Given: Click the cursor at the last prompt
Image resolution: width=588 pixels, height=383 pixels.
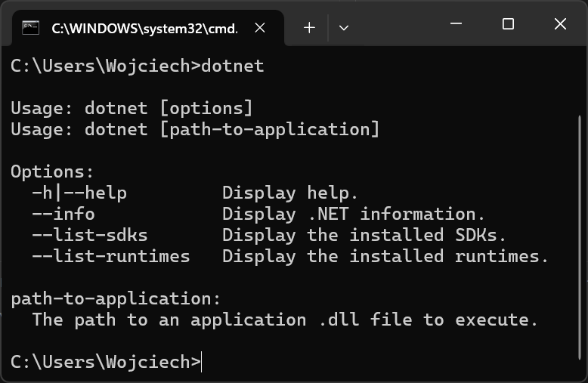Looking at the screenshot, I should point(203,362).
